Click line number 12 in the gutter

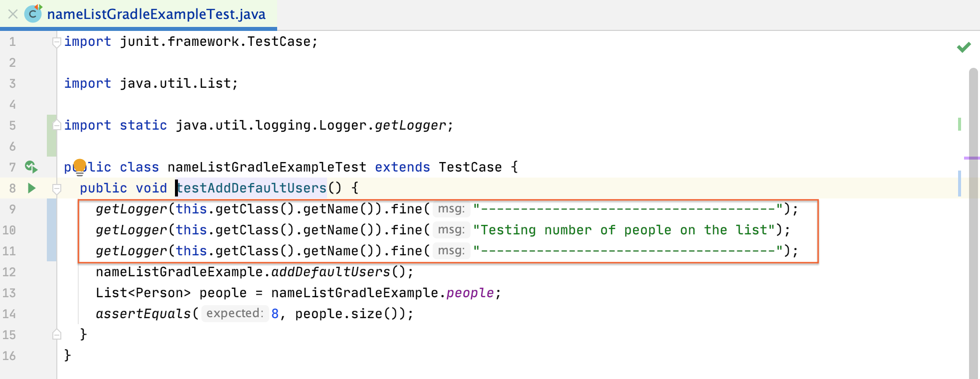9,272
